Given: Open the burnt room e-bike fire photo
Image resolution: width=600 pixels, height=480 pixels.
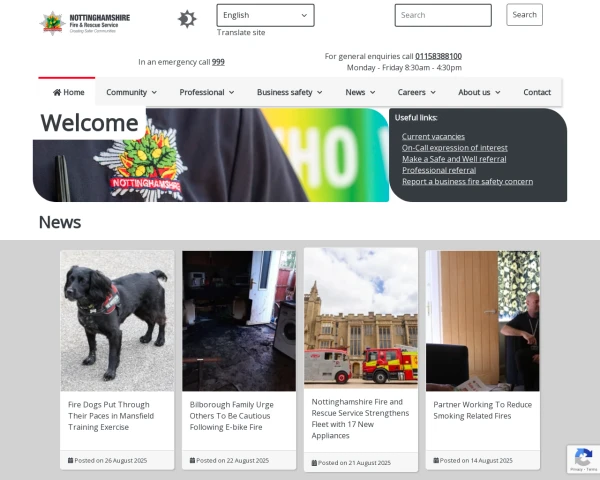Looking at the screenshot, I should click(x=239, y=321).
